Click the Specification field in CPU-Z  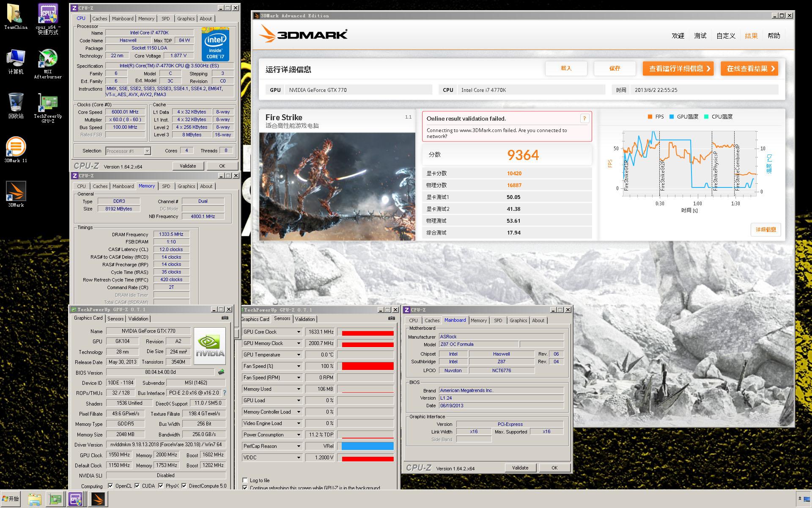[x=170, y=66]
